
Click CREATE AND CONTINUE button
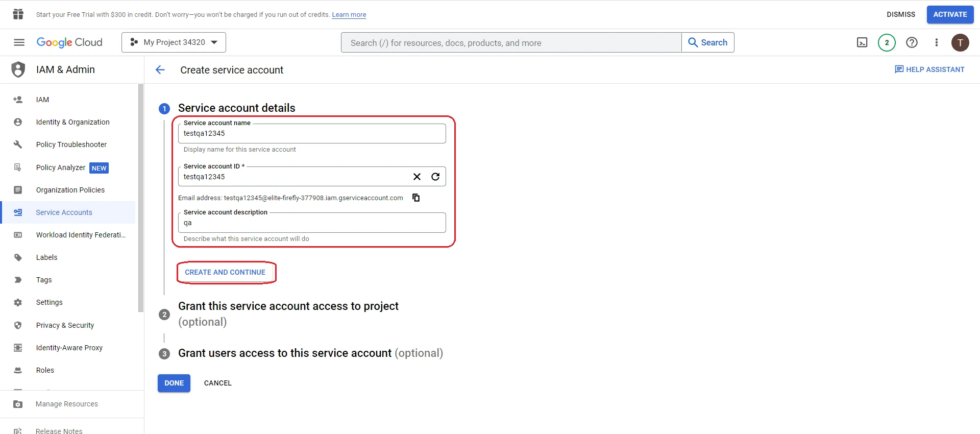[225, 272]
